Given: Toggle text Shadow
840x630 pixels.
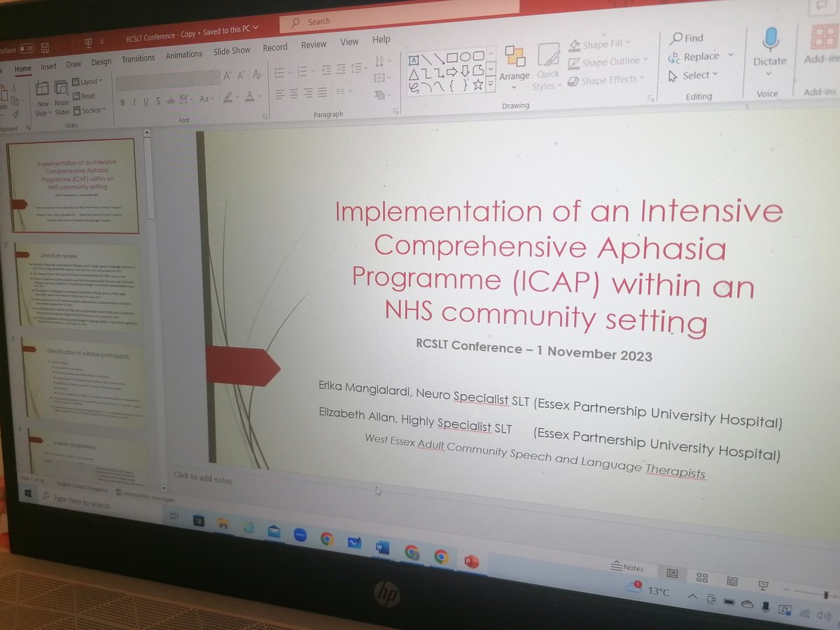Looking at the screenshot, I should [x=158, y=101].
